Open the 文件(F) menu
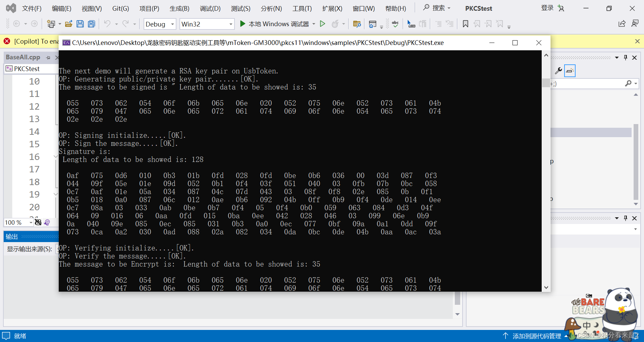Screen dimensions: 644x342 [x=32, y=8]
